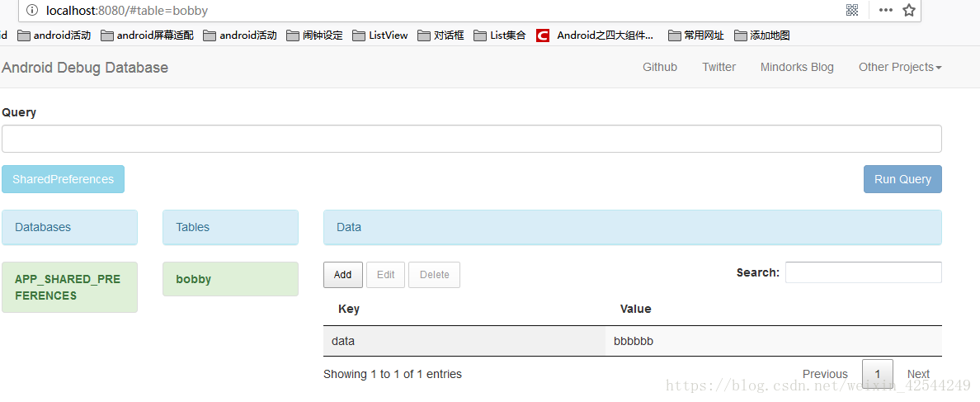The width and height of the screenshot is (980, 402).
Task: Click the Databases panel header
Action: [x=69, y=227]
